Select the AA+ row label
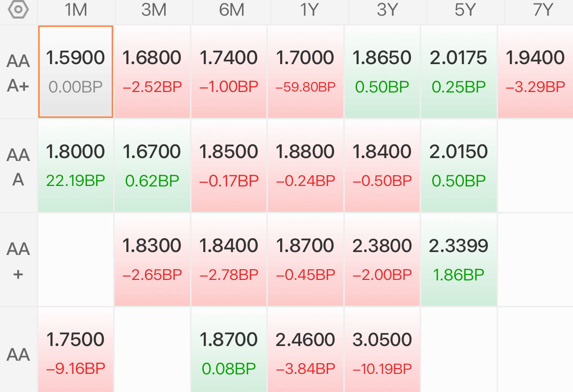This screenshot has width=573, height=392. click(x=18, y=260)
